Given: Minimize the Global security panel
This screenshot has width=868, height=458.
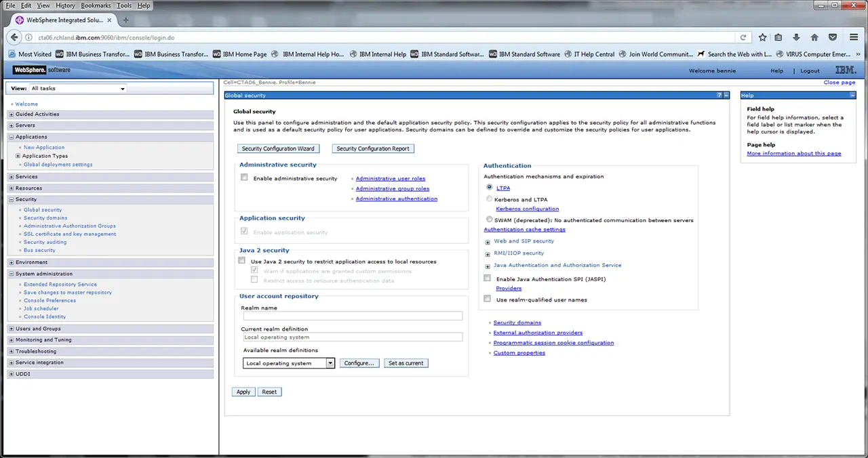Looking at the screenshot, I should [x=726, y=96].
